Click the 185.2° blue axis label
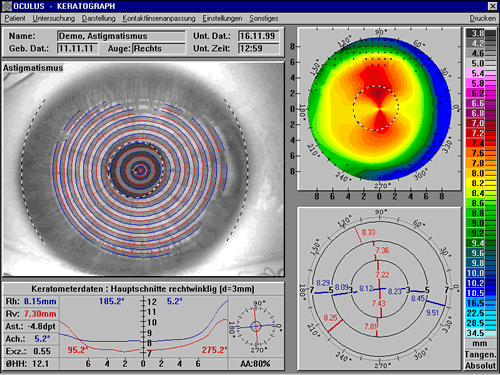The image size is (500, 375). pos(112,302)
